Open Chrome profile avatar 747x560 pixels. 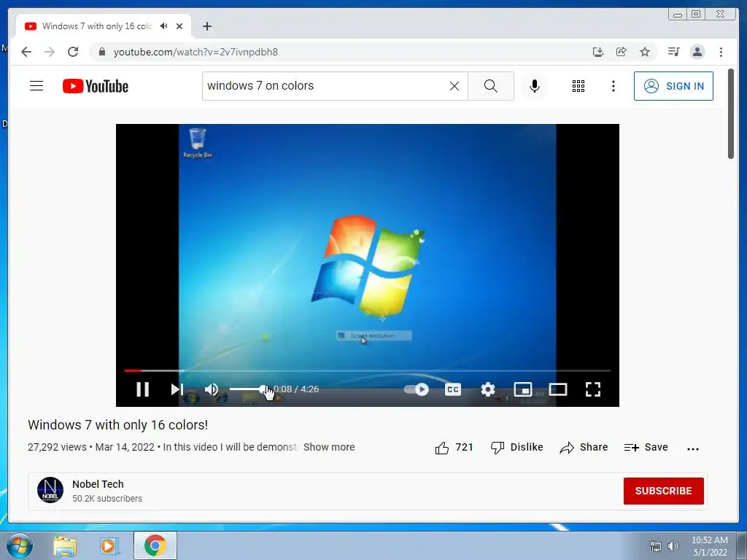pos(697,52)
